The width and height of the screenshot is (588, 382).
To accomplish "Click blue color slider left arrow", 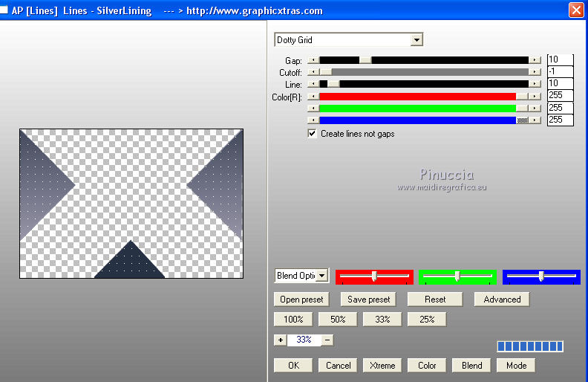I will tap(313, 120).
